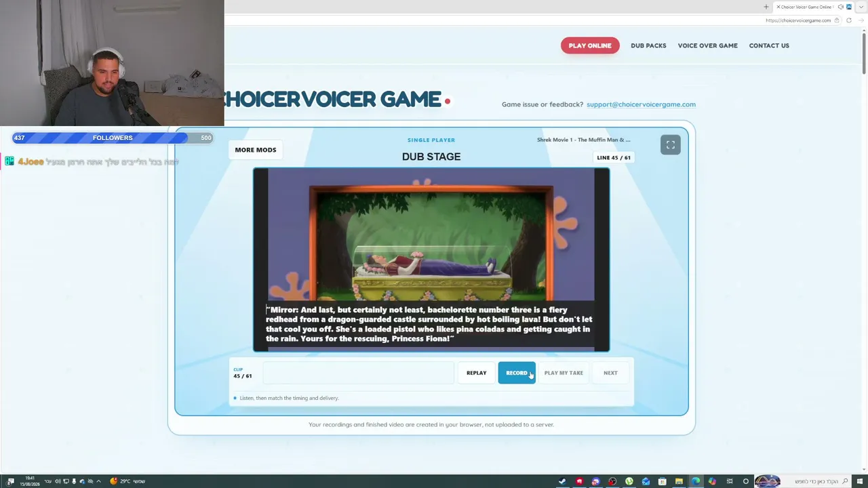The width and height of the screenshot is (868, 488).
Task: Start recording with the RECORD button
Action: pos(517,373)
